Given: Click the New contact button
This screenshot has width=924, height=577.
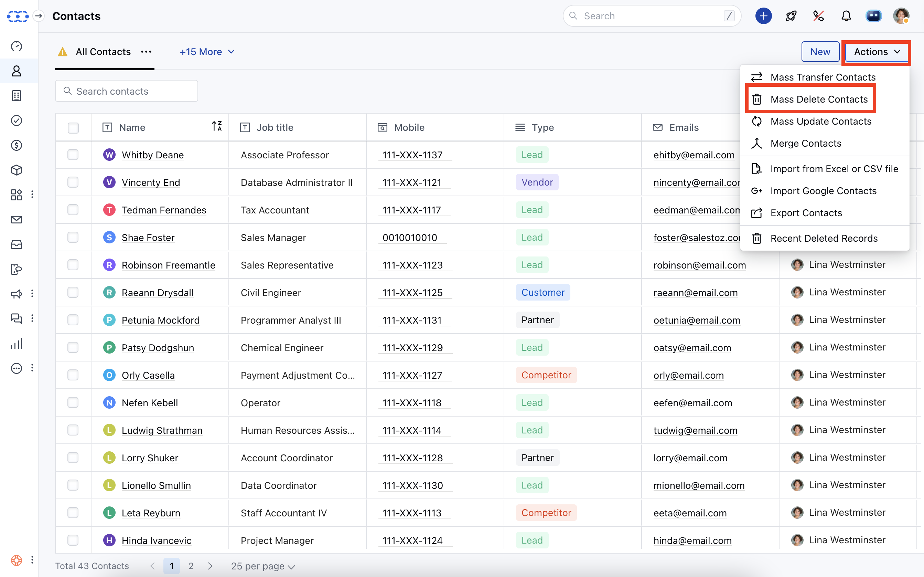Looking at the screenshot, I should 820,52.
